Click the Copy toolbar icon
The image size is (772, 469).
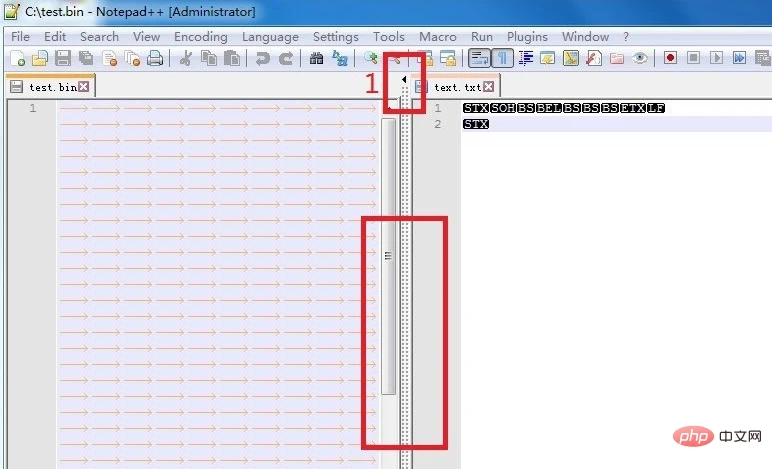tap(209, 58)
